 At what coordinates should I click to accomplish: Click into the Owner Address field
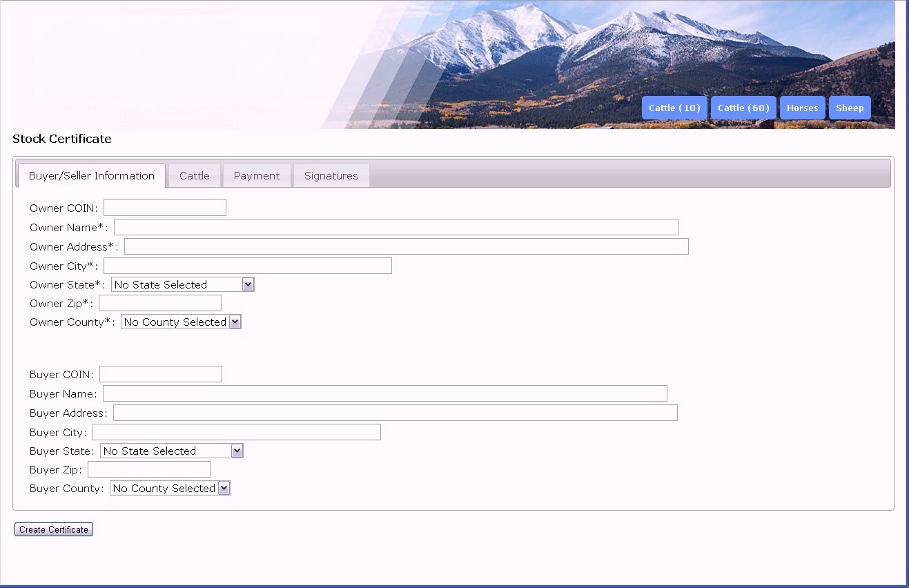tap(406, 246)
